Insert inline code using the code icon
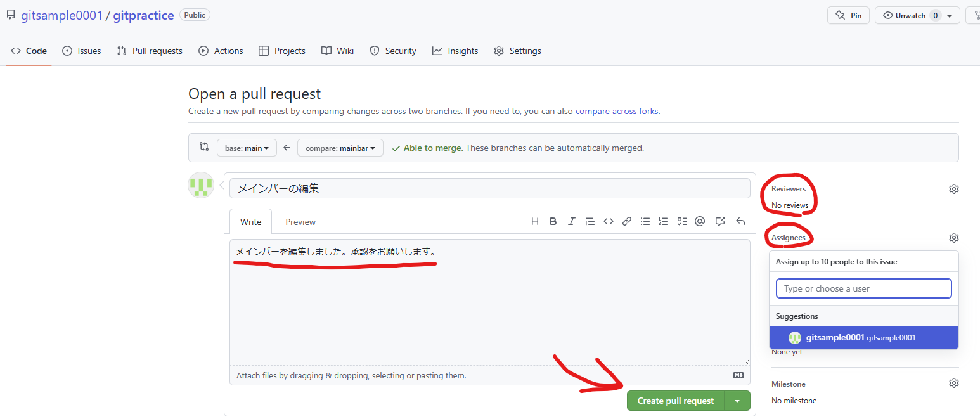This screenshot has width=980, height=419. 608,221
